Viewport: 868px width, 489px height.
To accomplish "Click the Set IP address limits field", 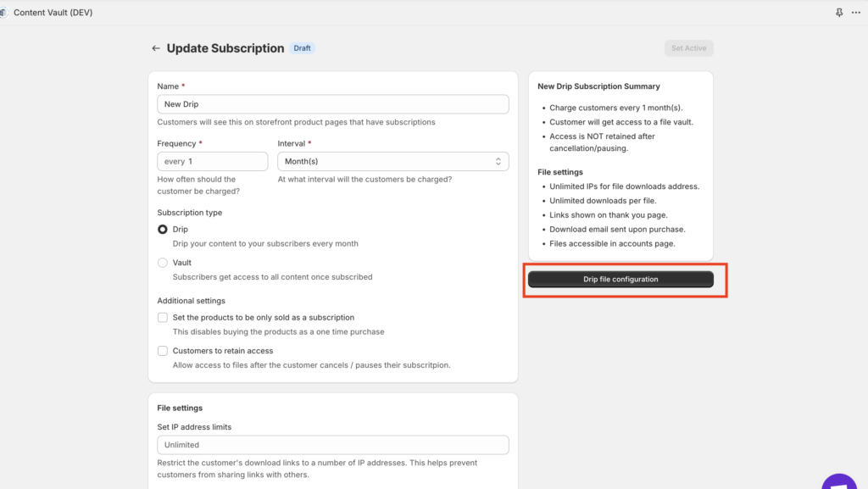I will tap(332, 445).
